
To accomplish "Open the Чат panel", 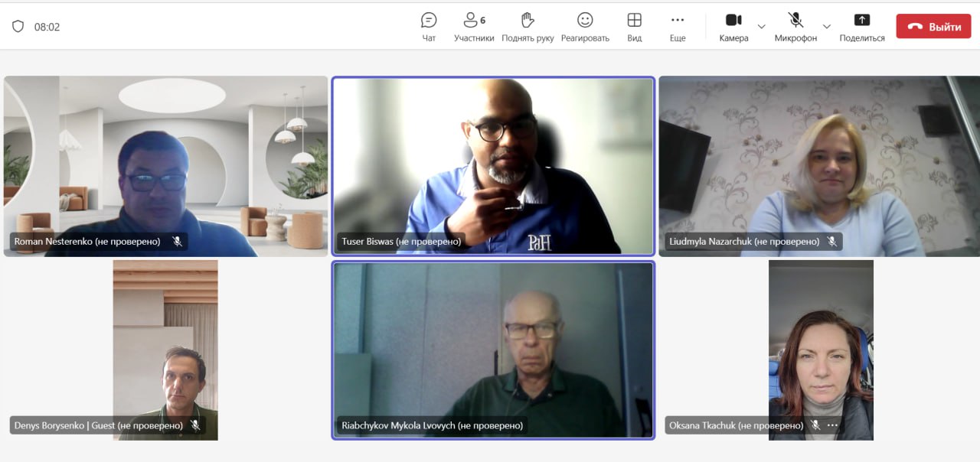I will [429, 27].
